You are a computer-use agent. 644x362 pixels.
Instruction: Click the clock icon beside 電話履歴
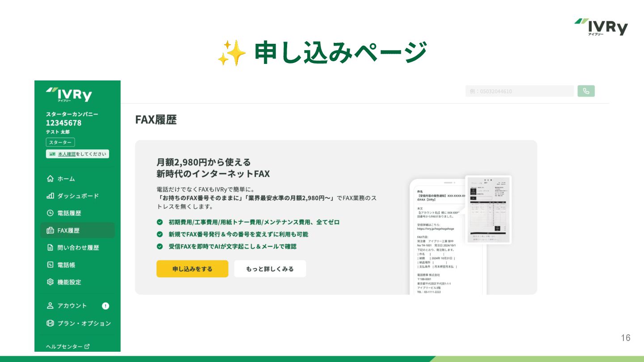tap(50, 213)
